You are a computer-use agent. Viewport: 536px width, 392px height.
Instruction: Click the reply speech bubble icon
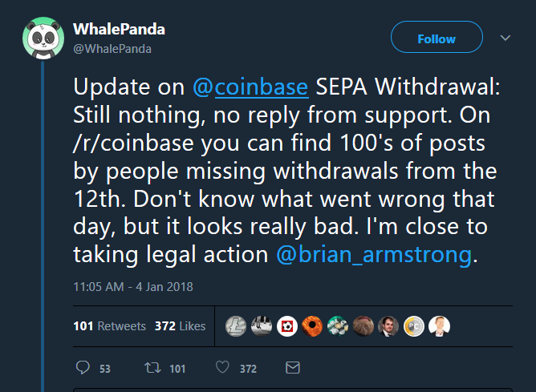coord(82,368)
